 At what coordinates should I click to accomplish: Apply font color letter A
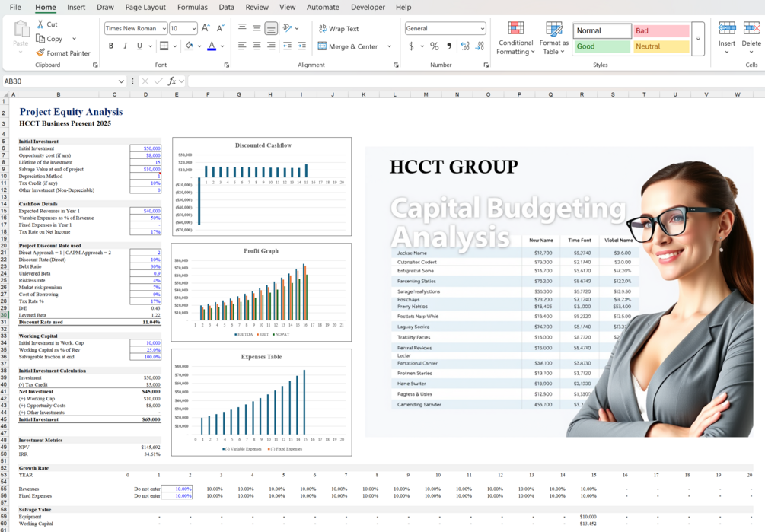[212, 46]
